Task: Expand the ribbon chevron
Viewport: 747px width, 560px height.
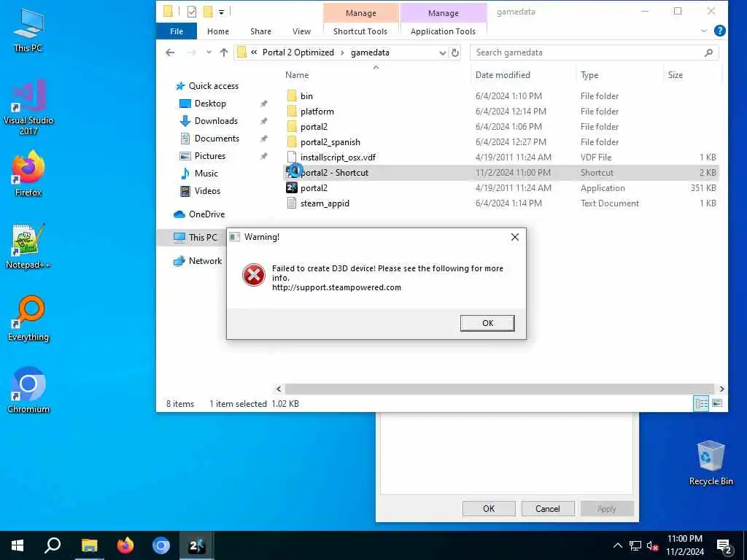Action: click(x=704, y=31)
